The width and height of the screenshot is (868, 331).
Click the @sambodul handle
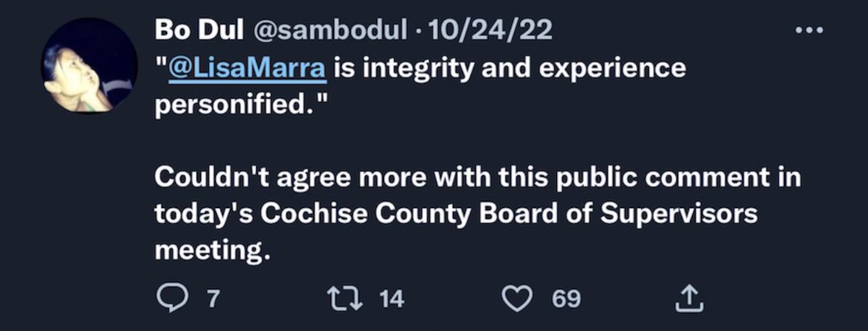pyautogui.click(x=331, y=30)
